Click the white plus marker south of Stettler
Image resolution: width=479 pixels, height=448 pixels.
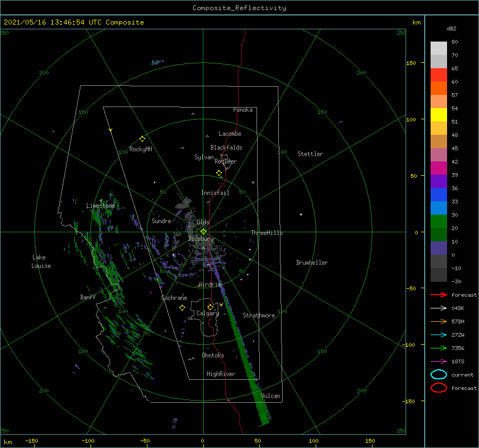coord(301,214)
